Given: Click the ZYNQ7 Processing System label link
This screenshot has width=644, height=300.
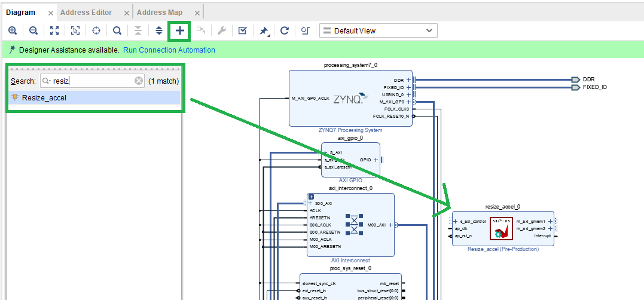Looking at the screenshot, I should [350, 130].
